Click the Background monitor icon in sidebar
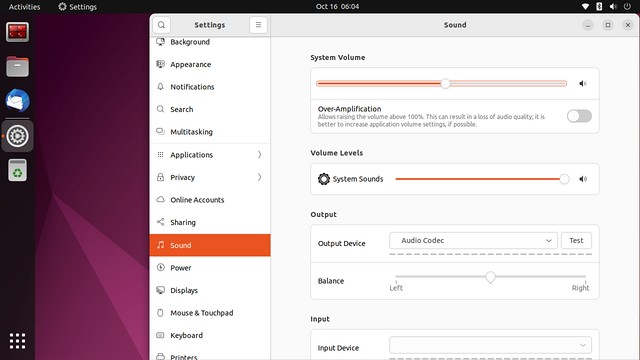640x360 pixels. click(160, 42)
